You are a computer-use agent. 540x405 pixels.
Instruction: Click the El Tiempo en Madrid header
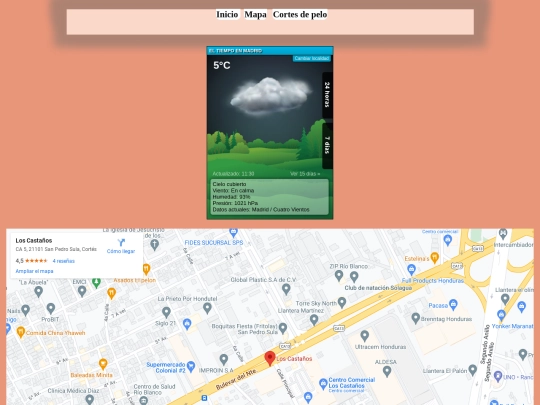click(x=236, y=51)
